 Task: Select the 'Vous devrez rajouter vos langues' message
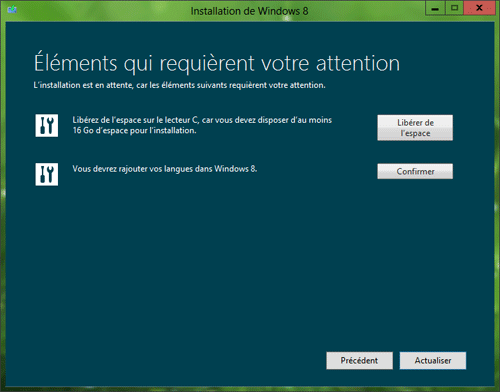(x=165, y=169)
